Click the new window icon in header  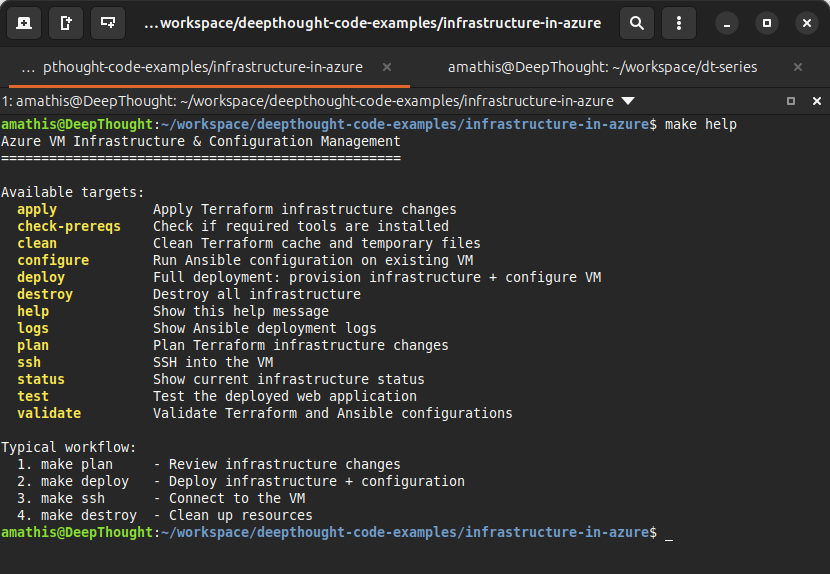[108, 23]
